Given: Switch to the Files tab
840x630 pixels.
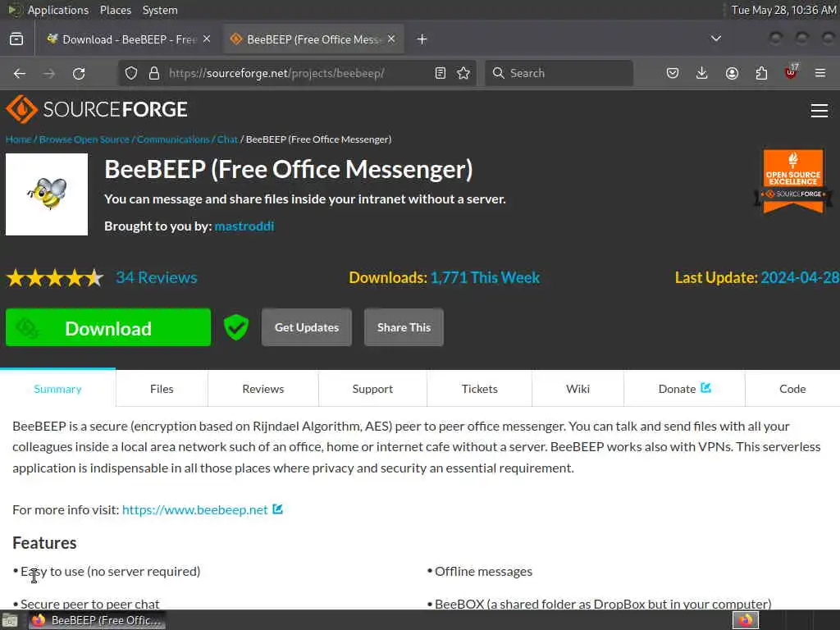Looking at the screenshot, I should click(x=162, y=389).
